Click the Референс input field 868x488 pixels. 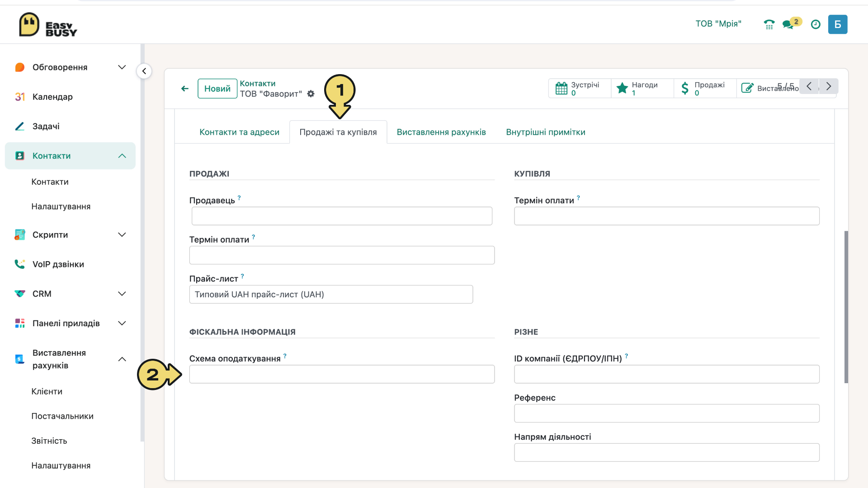[x=667, y=413]
